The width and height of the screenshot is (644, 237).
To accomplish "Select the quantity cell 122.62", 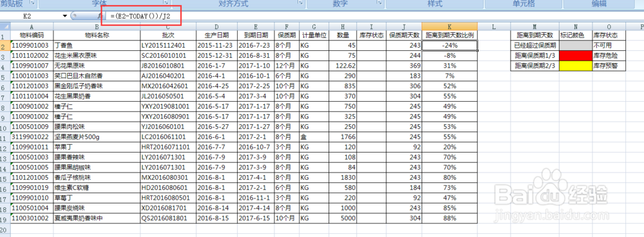I will tap(343, 66).
